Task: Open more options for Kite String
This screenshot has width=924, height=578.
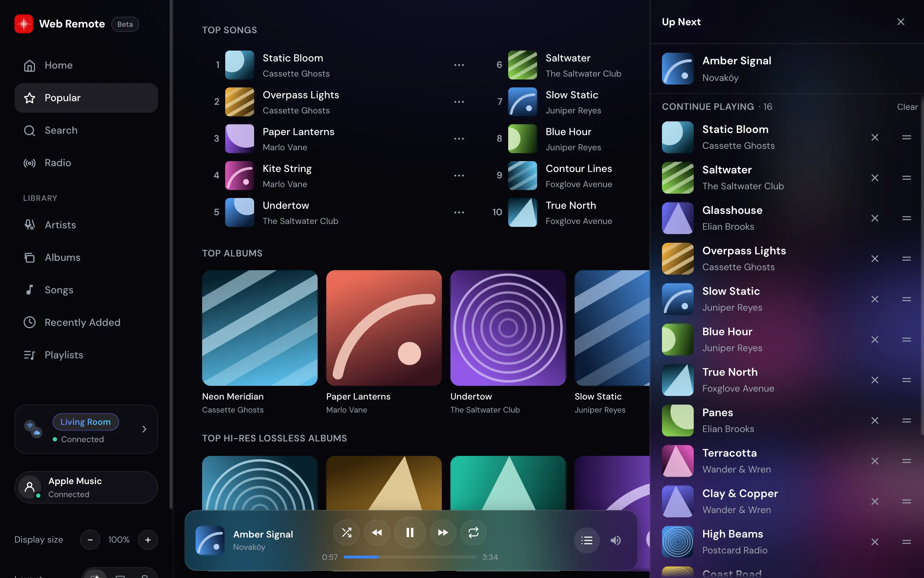Action: [x=459, y=176]
